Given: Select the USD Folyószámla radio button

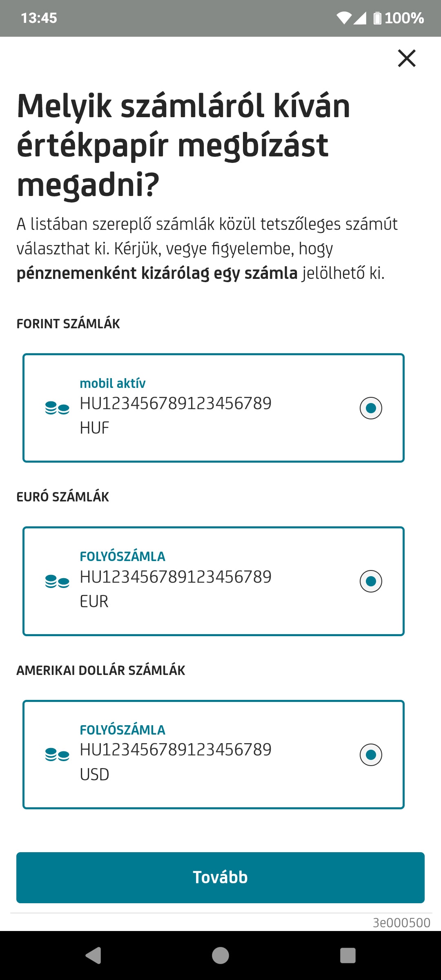Looking at the screenshot, I should pyautogui.click(x=371, y=755).
